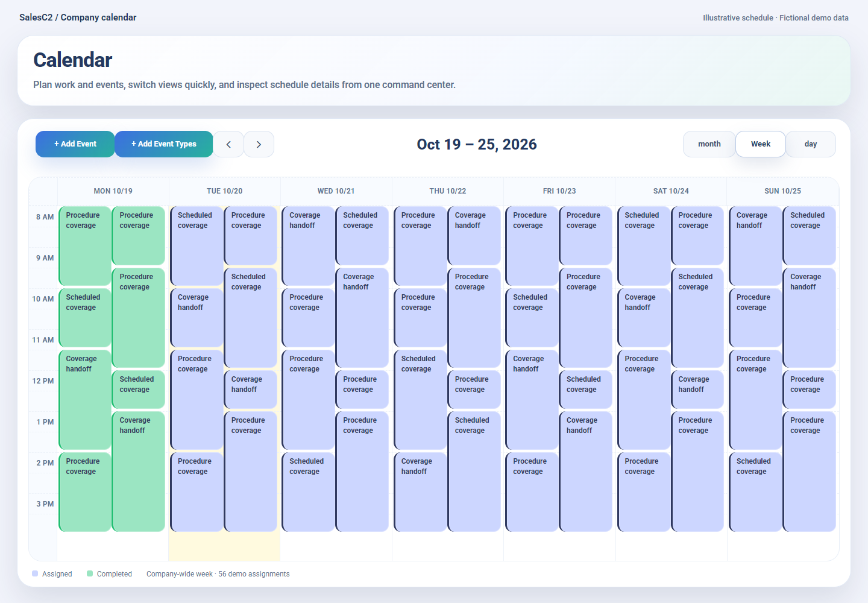Open Sunday's 12 PM Procedure coverage event

[809, 390]
